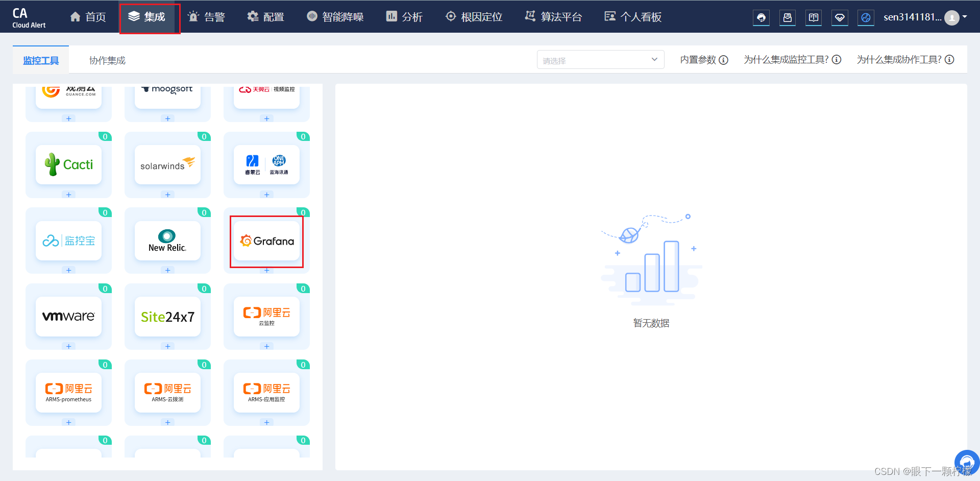Add a new vmware integration with plus

[68, 346]
